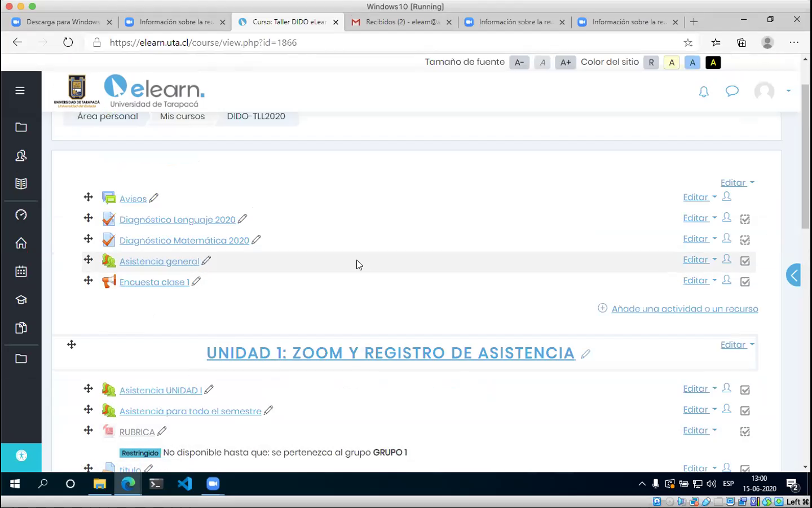Open Diagnóstico Matemática 2020 link
Viewport: 812px width, 508px height.
tap(184, 240)
